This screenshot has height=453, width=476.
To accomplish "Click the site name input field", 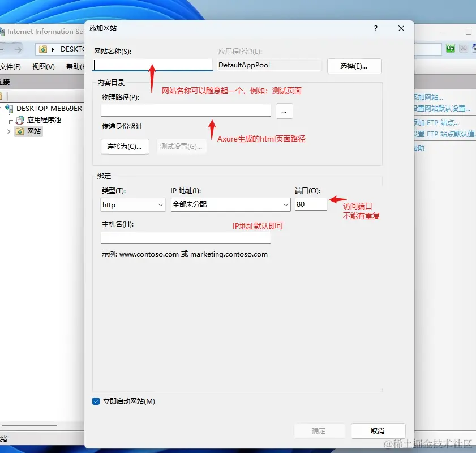I will (152, 65).
